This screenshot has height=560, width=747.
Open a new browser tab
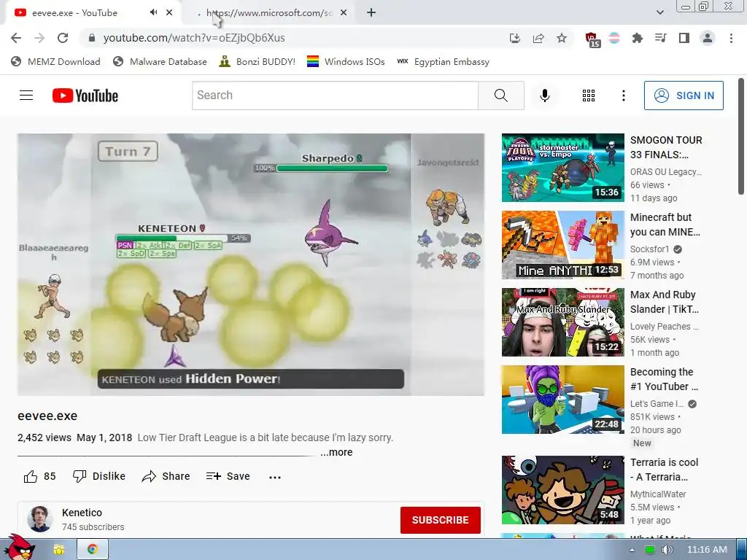click(x=371, y=13)
